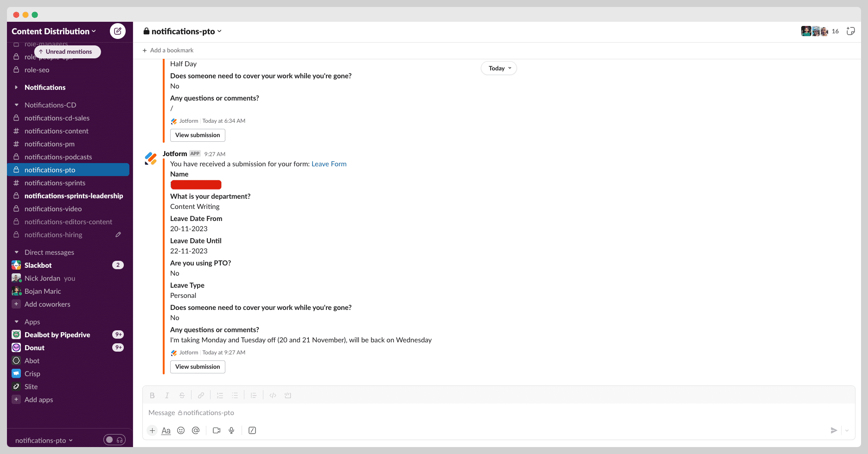Image resolution: width=868 pixels, height=454 pixels.
Task: Open slash command shortcuts icon
Action: click(252, 430)
